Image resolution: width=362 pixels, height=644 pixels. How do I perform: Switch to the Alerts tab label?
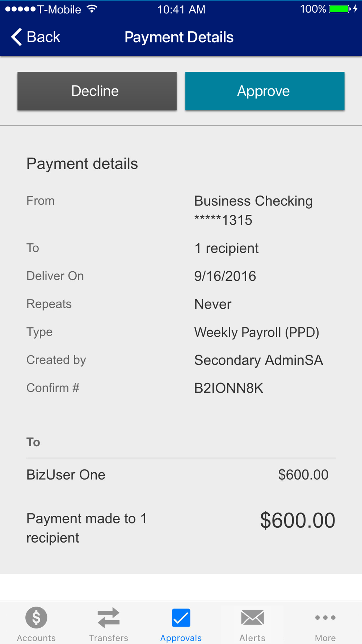click(x=252, y=638)
